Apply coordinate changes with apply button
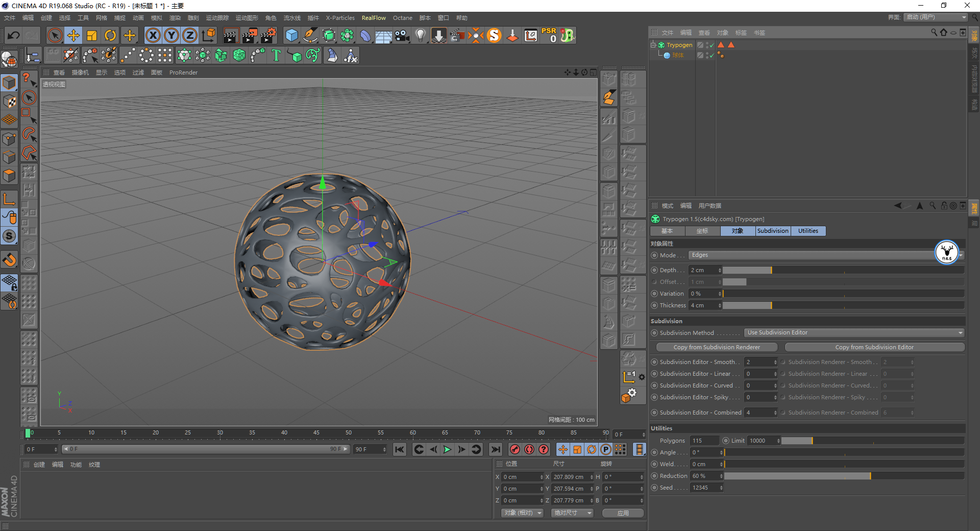The height and width of the screenshot is (531, 980). tap(623, 513)
